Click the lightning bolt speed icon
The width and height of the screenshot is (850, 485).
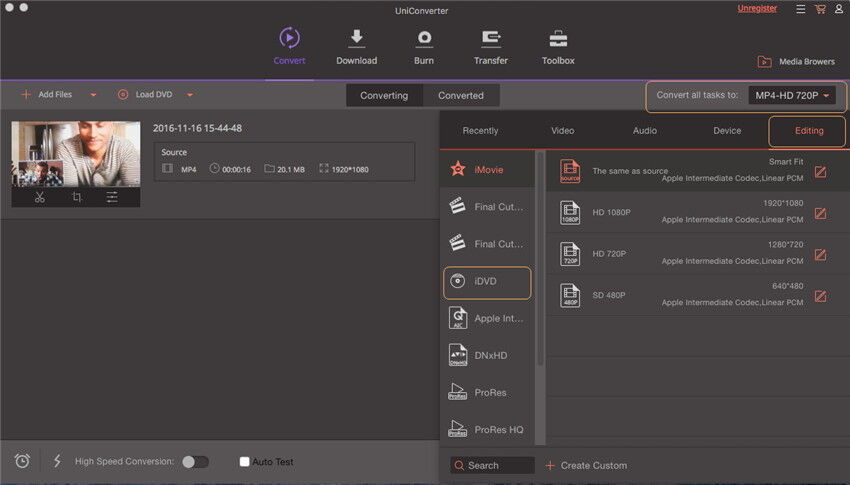[x=57, y=461]
